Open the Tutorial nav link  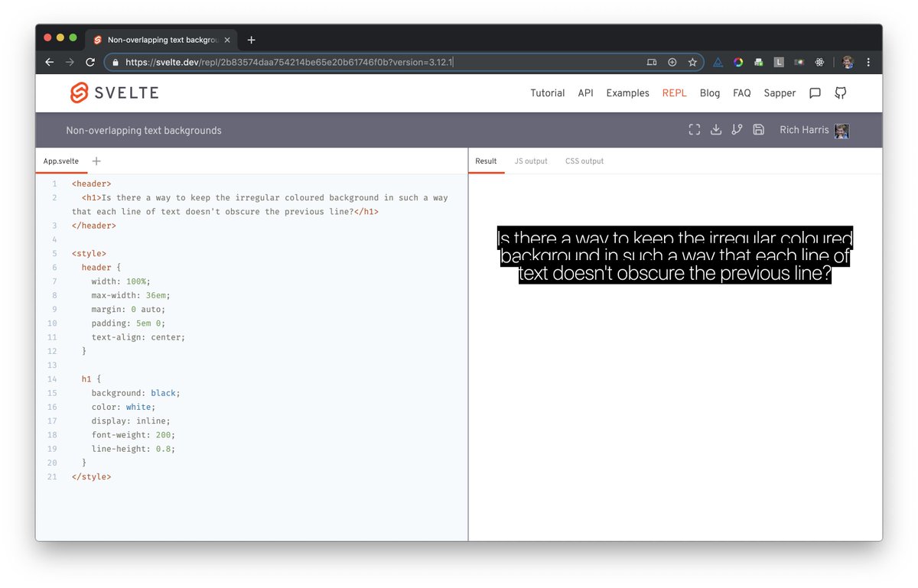click(548, 93)
